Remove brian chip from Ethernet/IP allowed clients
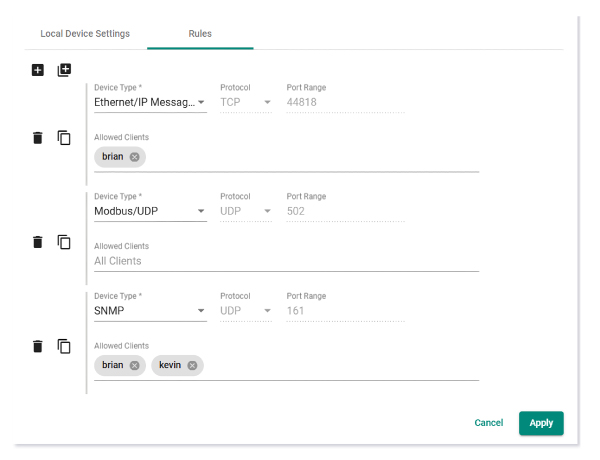Viewport: 600px width, 460px height. tap(135, 157)
